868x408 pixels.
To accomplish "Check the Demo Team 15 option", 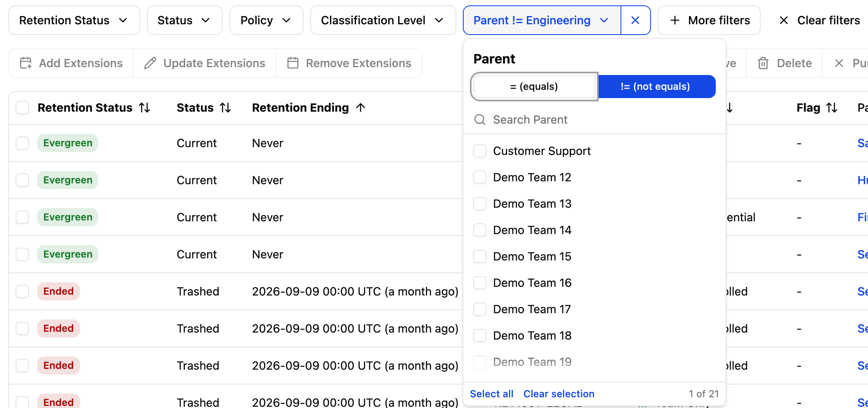I will pyautogui.click(x=480, y=256).
